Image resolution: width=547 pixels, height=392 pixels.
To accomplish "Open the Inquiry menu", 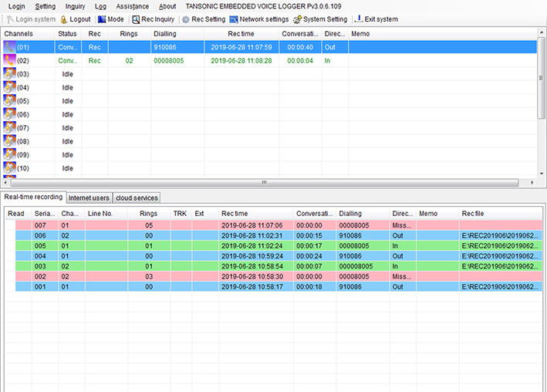I will [x=75, y=6].
